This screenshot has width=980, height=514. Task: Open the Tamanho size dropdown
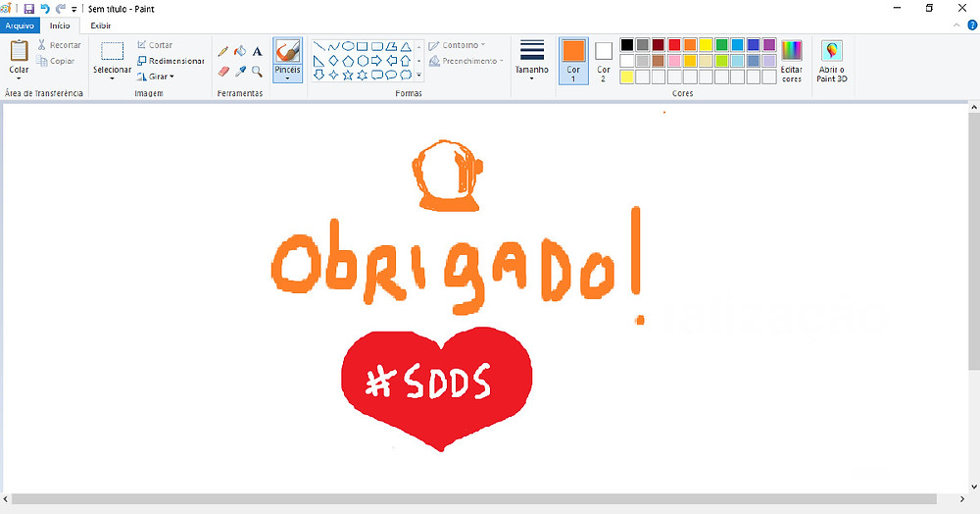pos(532,61)
